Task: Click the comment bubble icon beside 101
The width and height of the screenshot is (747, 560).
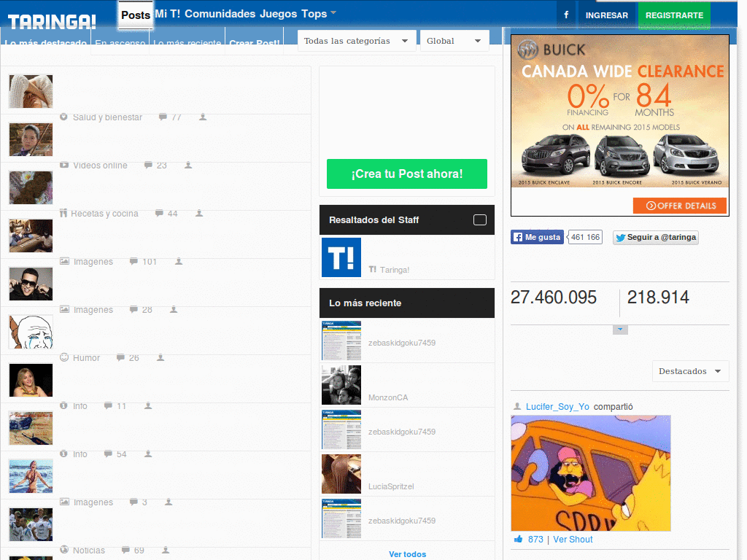Action: pyautogui.click(x=133, y=262)
